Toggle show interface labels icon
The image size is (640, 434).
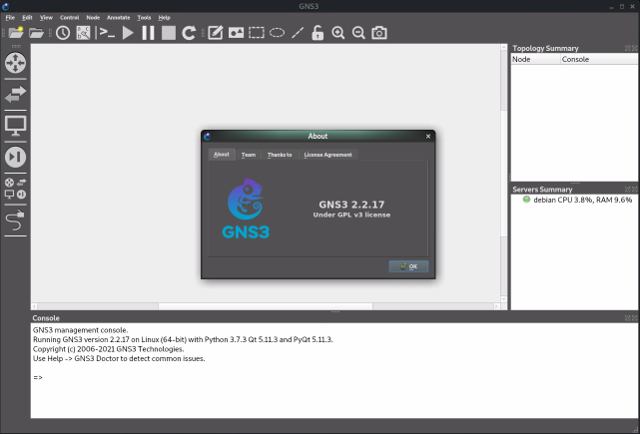pos(83,33)
